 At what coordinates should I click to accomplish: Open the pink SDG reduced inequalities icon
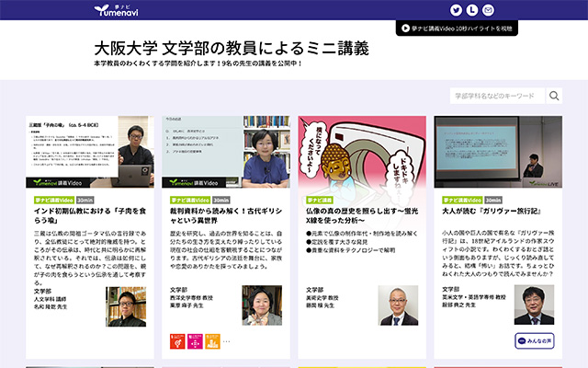coord(195,341)
